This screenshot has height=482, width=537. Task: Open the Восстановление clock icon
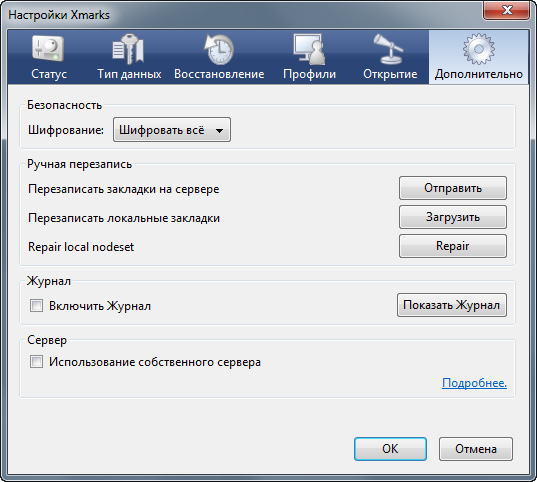click(219, 49)
